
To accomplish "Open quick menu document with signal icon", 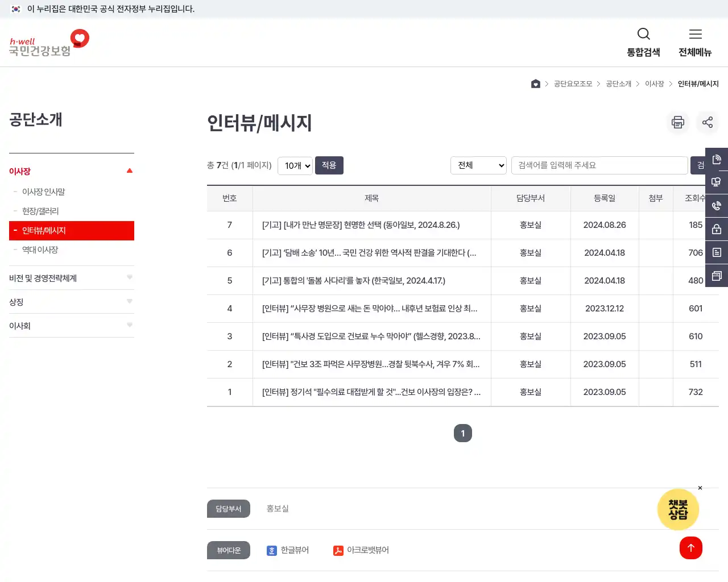I will [x=717, y=159].
